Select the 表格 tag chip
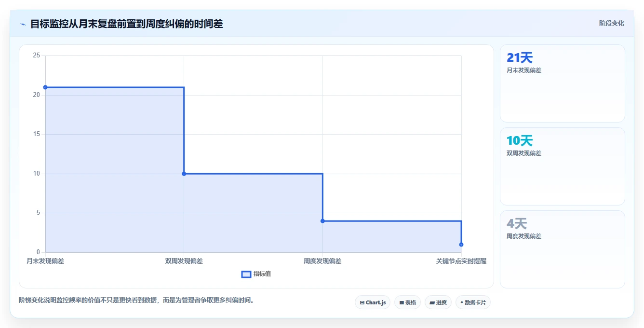This screenshot has height=328, width=644. click(x=407, y=302)
